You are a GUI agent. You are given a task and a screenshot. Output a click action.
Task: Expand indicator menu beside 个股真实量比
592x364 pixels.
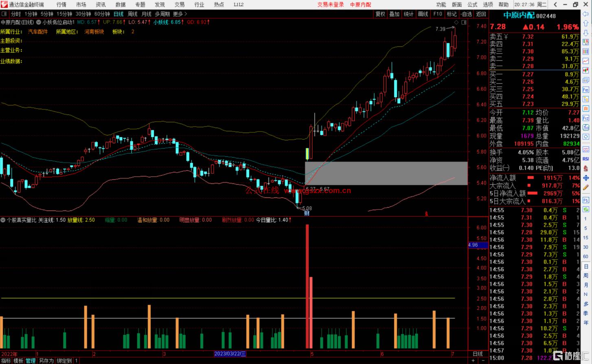click(x=3, y=220)
